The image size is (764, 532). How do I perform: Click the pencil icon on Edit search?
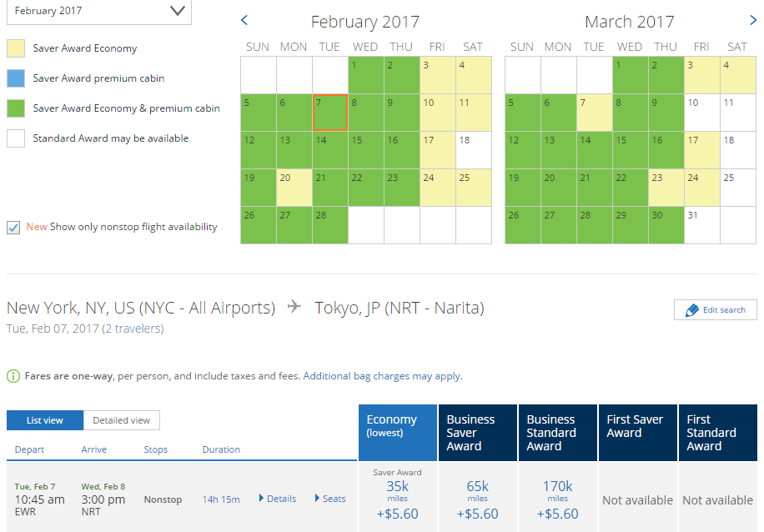pyautogui.click(x=691, y=310)
